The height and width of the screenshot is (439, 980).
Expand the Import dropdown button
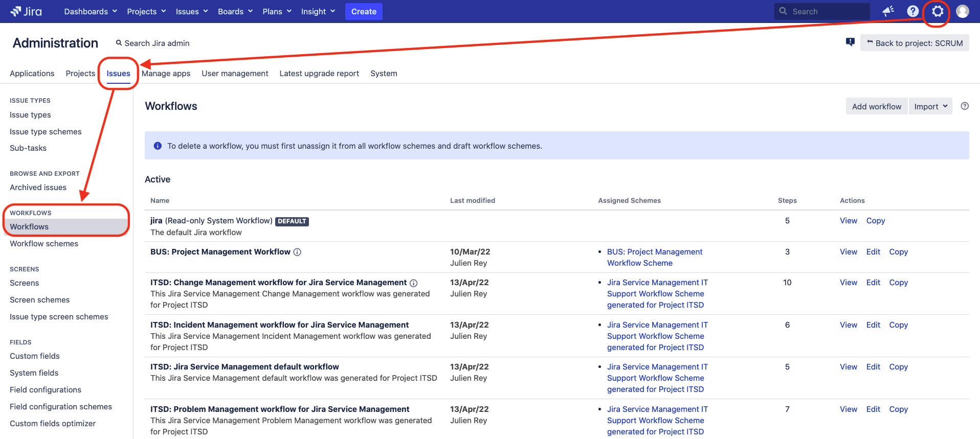930,106
